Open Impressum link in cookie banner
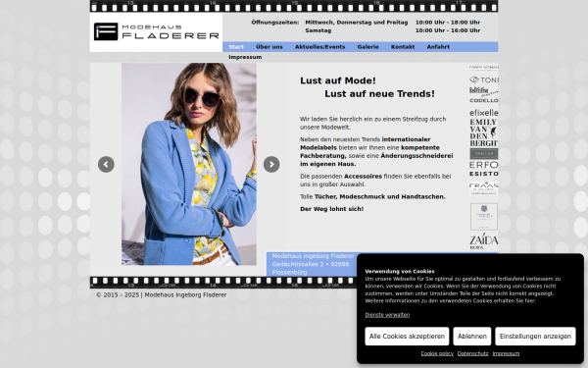This screenshot has width=588, height=368. (x=506, y=353)
